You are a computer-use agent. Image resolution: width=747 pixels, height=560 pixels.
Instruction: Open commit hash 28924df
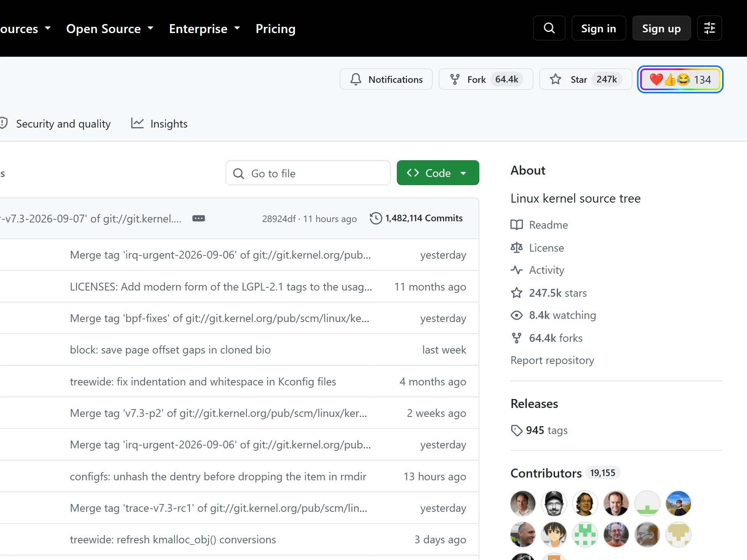pyautogui.click(x=279, y=219)
